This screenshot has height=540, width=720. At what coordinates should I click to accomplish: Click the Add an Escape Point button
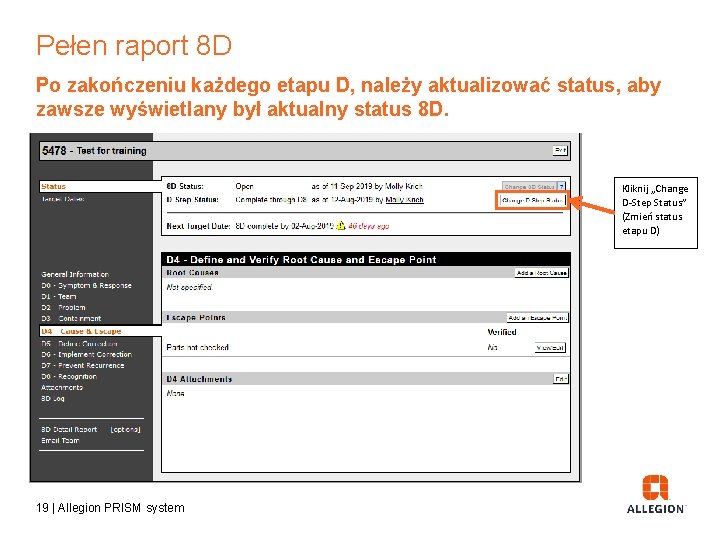[538, 318]
